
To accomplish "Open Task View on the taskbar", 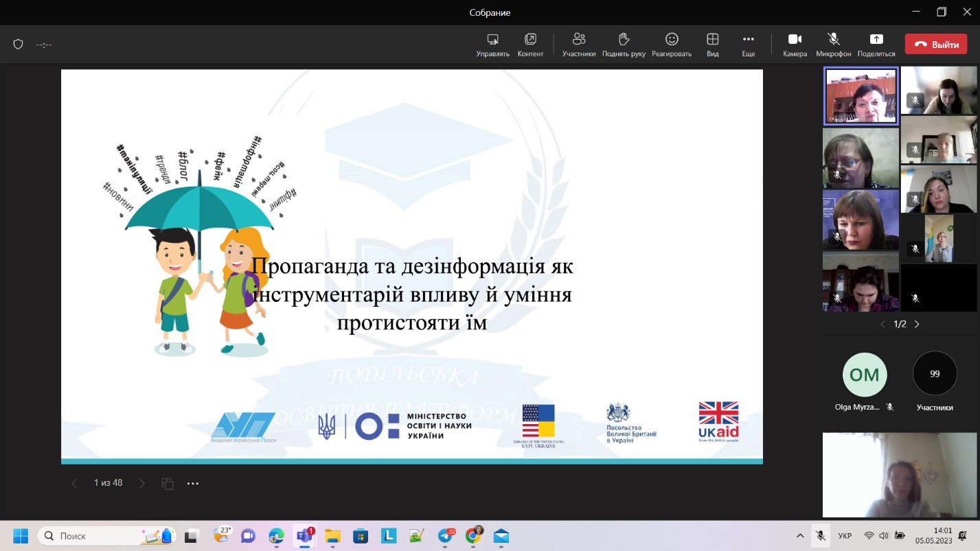I will [192, 536].
